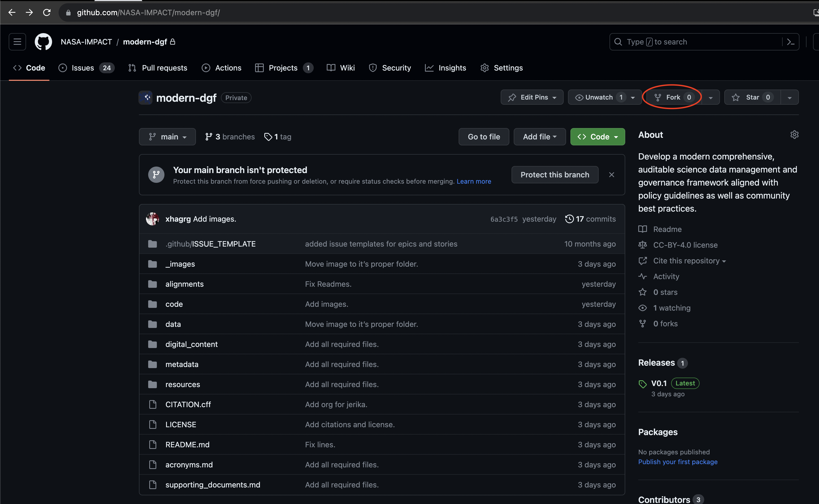Viewport: 819px width, 504px height.
Task: Click the xhagrg user avatar
Action: click(153, 219)
